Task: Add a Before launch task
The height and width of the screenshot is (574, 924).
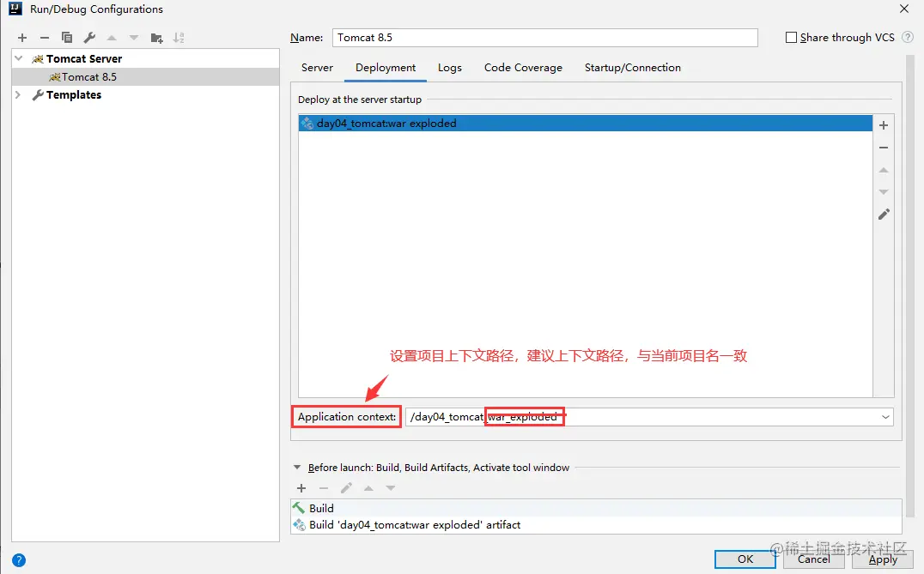Action: coord(301,488)
